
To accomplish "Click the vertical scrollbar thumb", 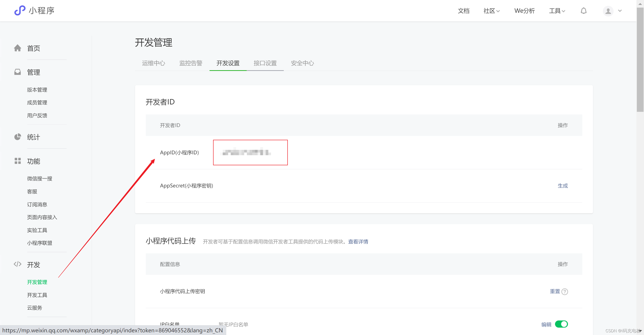I will tap(640, 59).
